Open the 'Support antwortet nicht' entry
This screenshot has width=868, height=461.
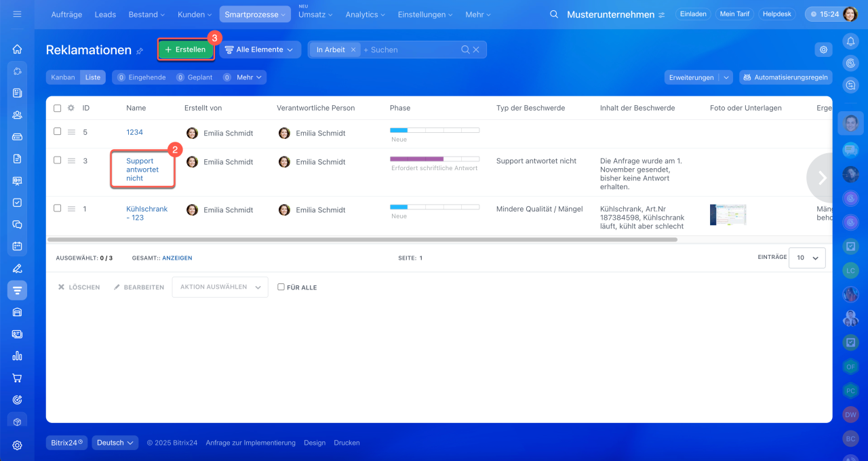[142, 169]
